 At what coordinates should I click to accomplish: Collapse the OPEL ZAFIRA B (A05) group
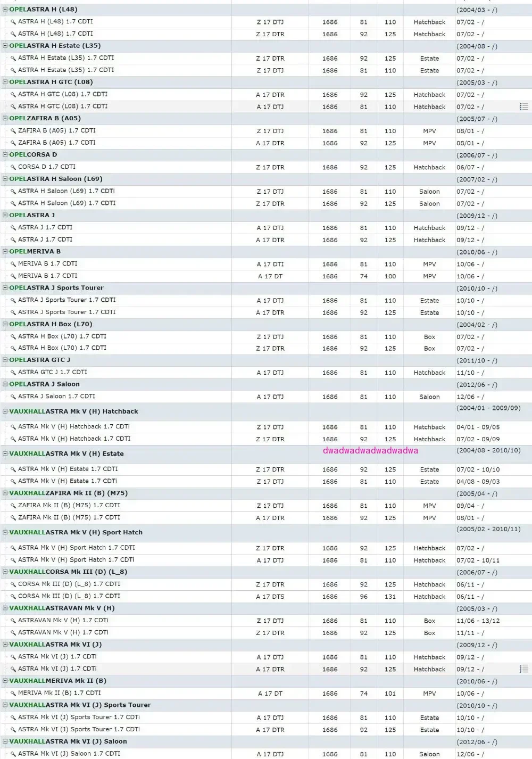pyautogui.click(x=5, y=119)
